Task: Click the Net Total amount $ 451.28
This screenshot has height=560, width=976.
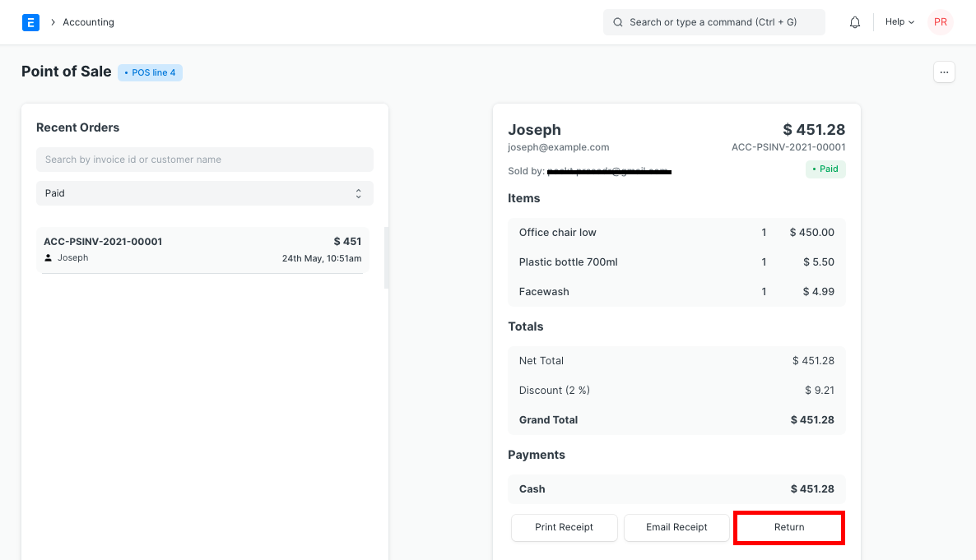Action: (813, 361)
